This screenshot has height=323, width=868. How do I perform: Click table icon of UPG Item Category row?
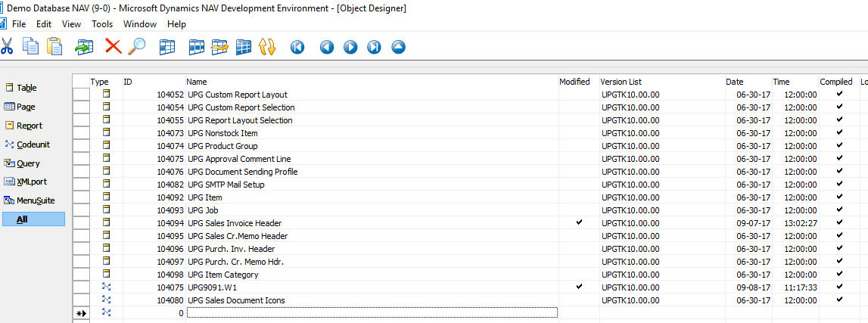(x=106, y=274)
